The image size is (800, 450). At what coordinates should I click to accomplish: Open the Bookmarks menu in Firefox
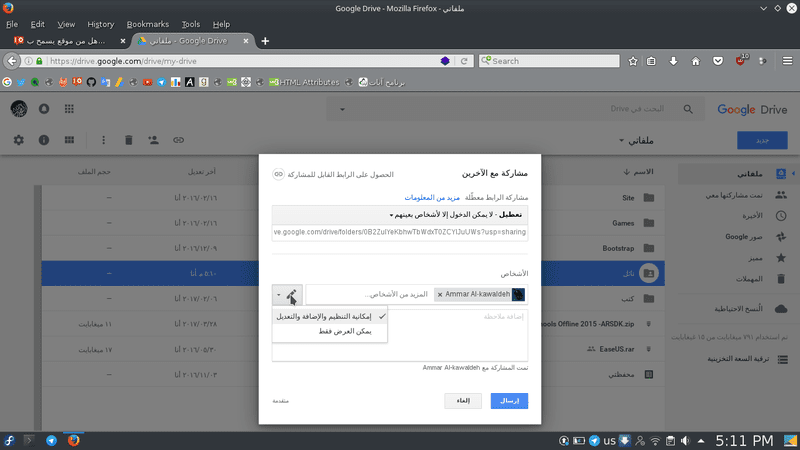click(x=148, y=23)
